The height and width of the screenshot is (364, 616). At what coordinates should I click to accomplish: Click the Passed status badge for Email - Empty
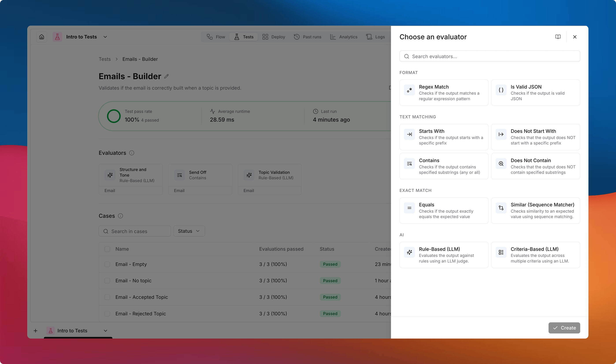point(330,264)
